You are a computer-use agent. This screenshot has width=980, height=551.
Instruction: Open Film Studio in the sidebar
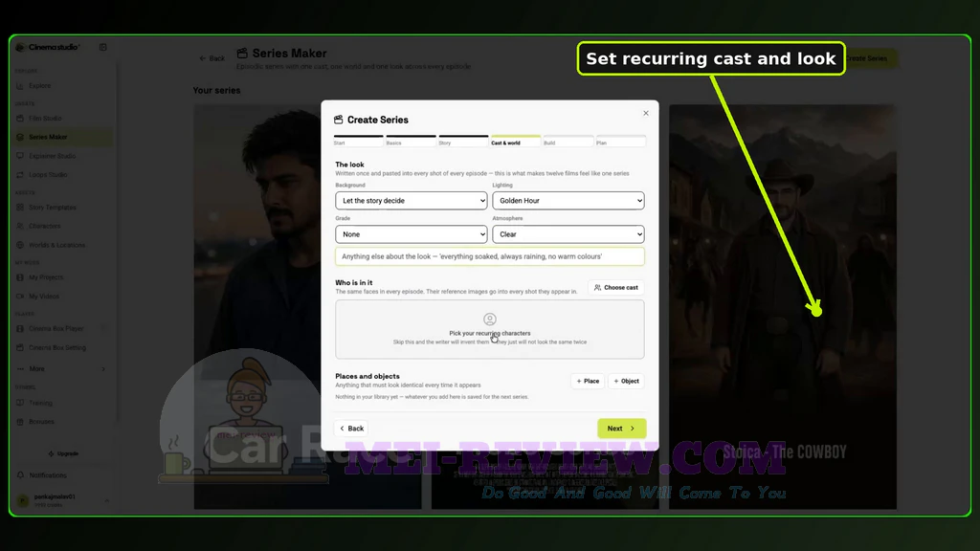click(45, 118)
